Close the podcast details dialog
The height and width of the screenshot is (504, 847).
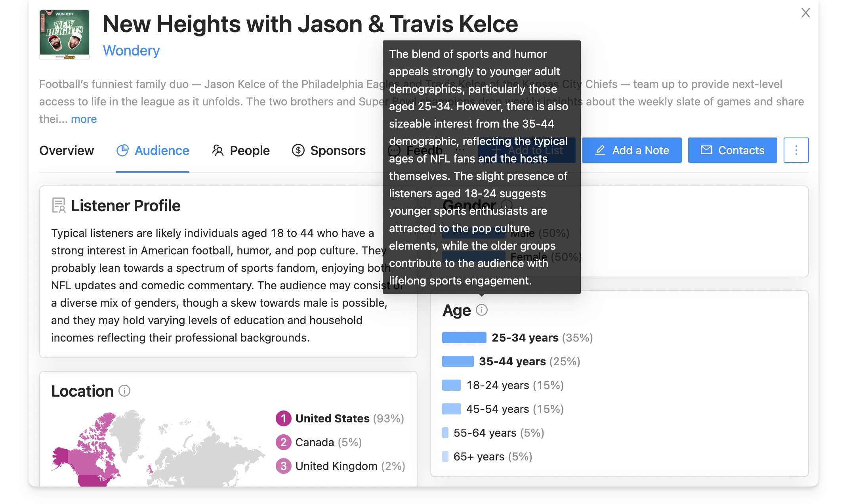[805, 13]
